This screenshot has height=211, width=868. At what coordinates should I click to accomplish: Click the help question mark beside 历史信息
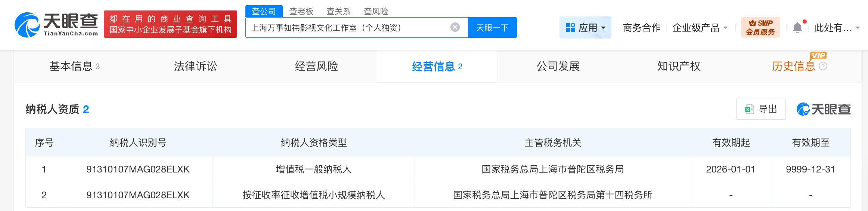[823, 66]
